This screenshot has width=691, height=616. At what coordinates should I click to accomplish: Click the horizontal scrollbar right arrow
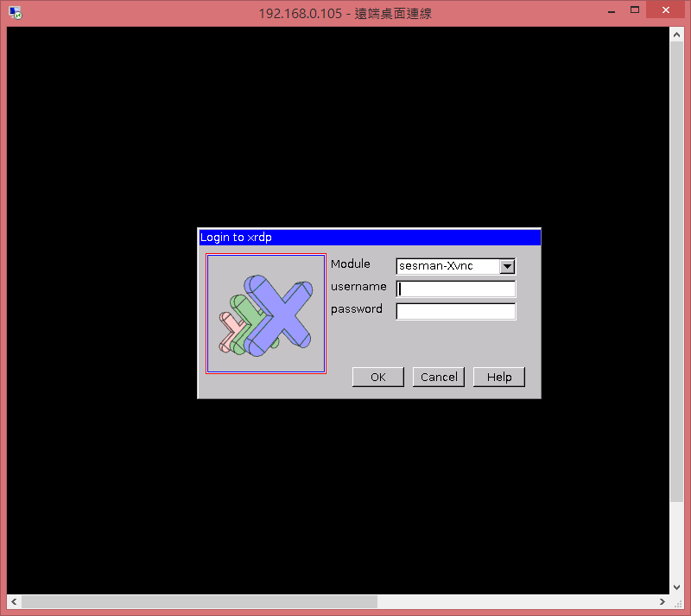[662, 601]
